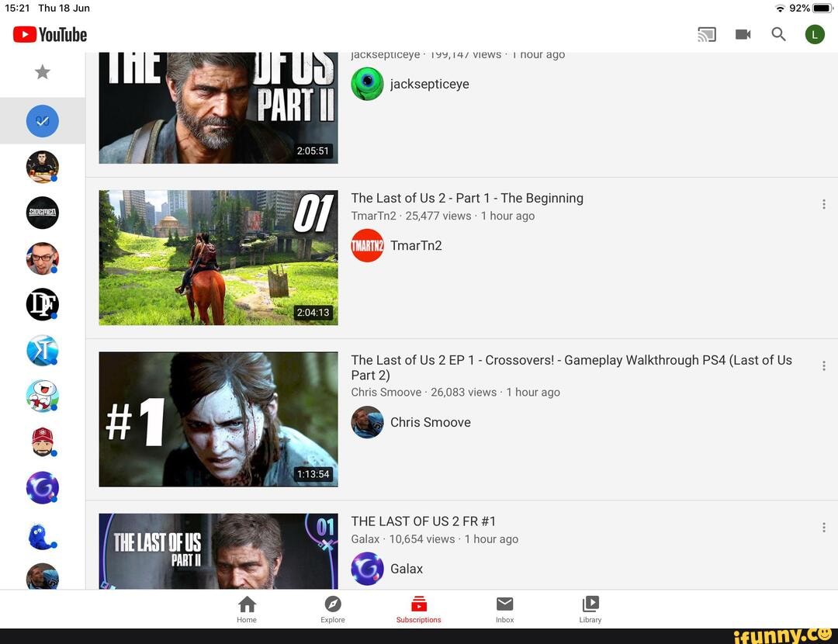Click the starred favorites icon in sidebar
Screen dimensions: 838x644
pos(43,71)
